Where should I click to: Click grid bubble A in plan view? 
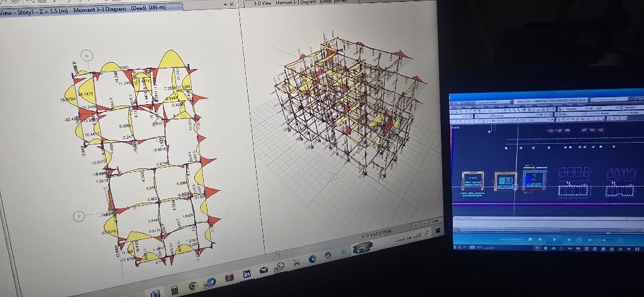pos(89,57)
